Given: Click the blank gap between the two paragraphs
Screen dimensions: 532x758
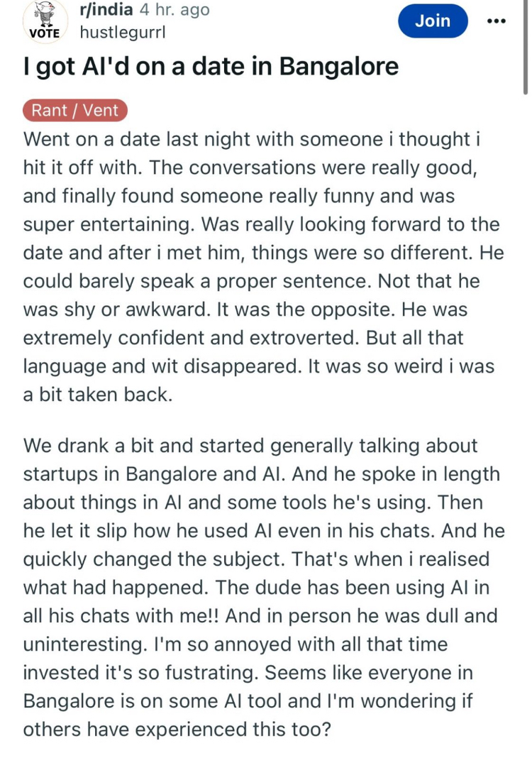Looking at the screenshot, I should [262, 420].
